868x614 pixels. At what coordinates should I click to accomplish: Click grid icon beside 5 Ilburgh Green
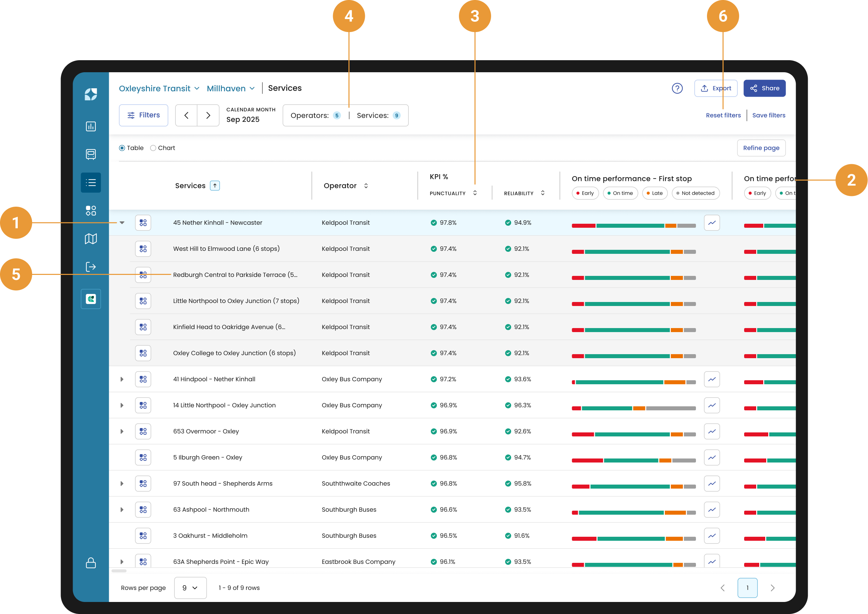point(143,457)
